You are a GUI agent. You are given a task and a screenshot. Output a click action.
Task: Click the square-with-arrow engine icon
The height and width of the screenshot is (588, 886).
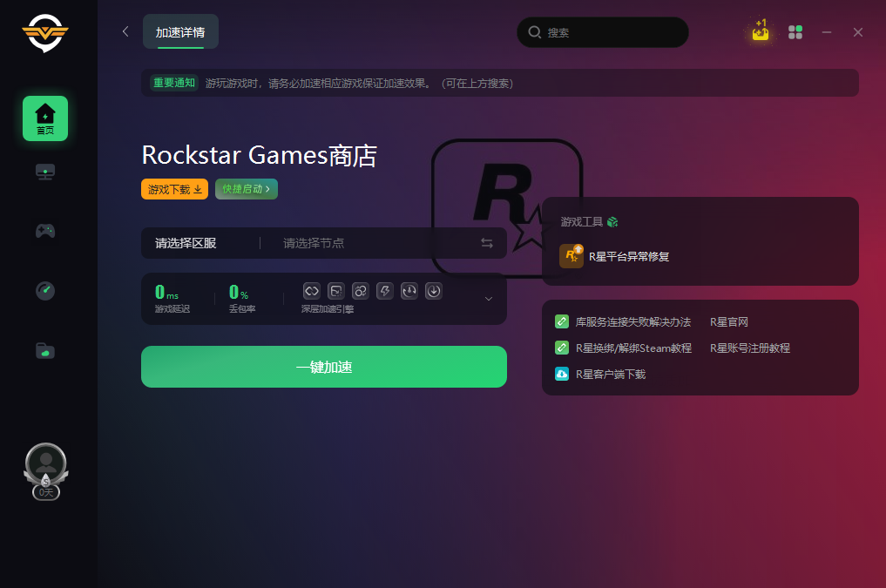tap(336, 291)
